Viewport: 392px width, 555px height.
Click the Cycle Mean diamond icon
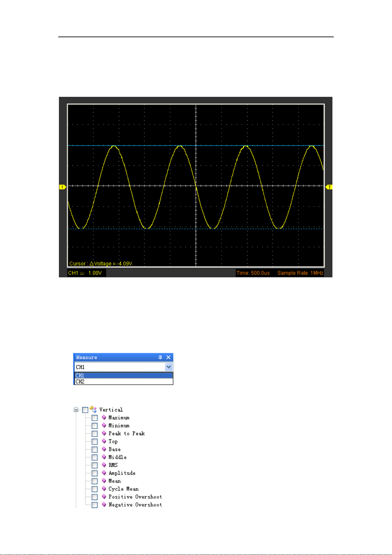pos(104,488)
